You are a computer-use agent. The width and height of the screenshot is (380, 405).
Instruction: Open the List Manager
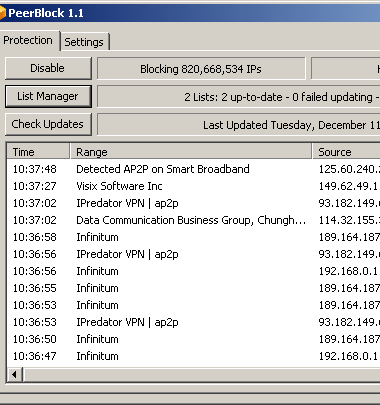(x=48, y=96)
